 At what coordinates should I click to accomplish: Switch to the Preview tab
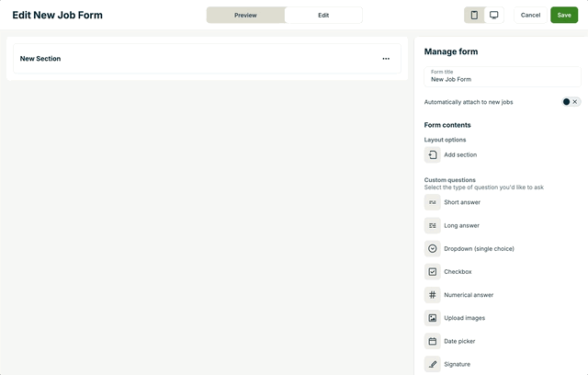245,16
